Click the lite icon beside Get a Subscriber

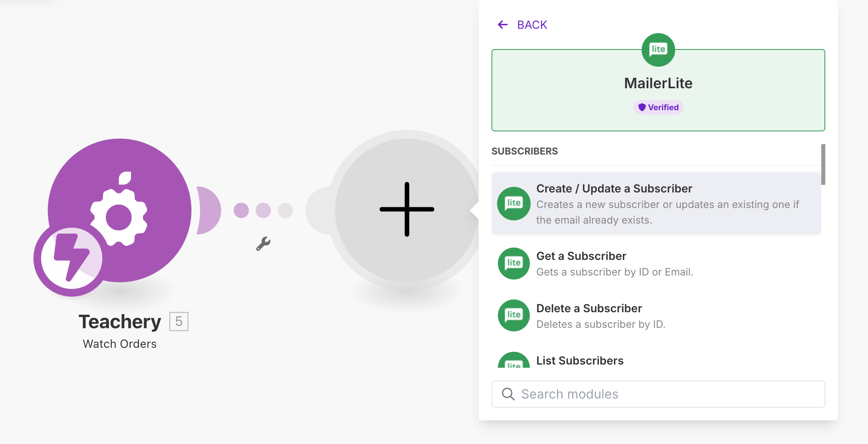tap(513, 264)
